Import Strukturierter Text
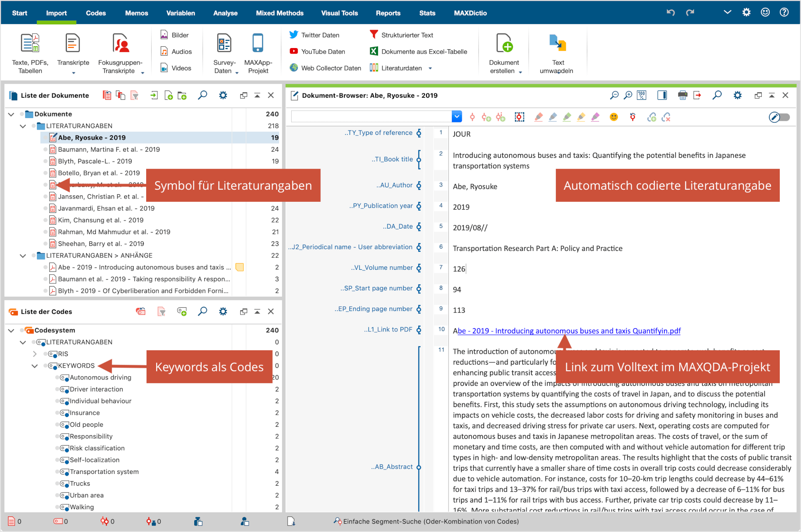 point(401,35)
